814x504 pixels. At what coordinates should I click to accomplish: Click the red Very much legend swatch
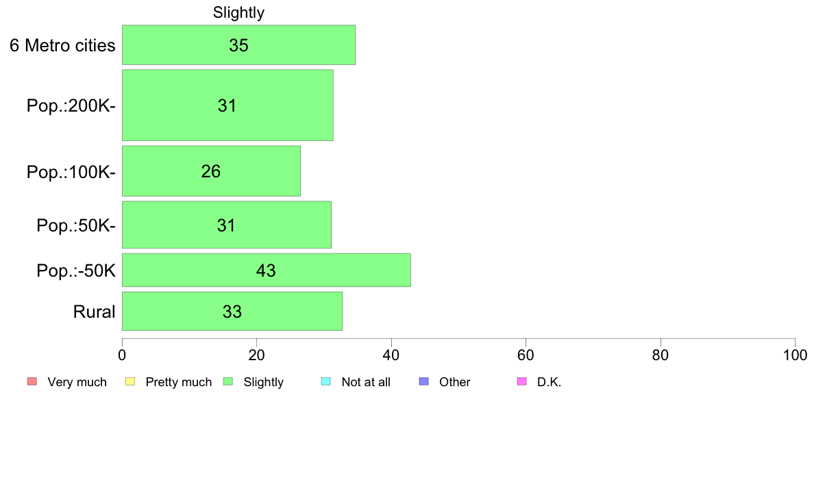click(32, 381)
